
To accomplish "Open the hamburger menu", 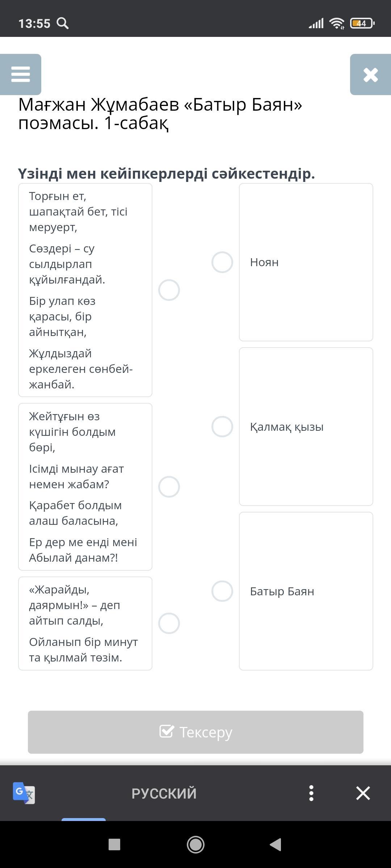I will point(21,75).
